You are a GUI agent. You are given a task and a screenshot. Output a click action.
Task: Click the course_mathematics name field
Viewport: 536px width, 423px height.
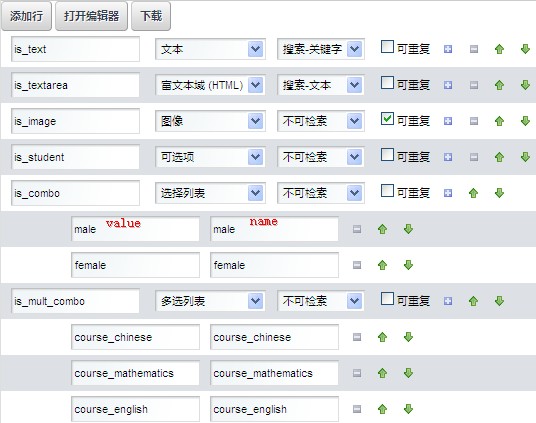(274, 373)
